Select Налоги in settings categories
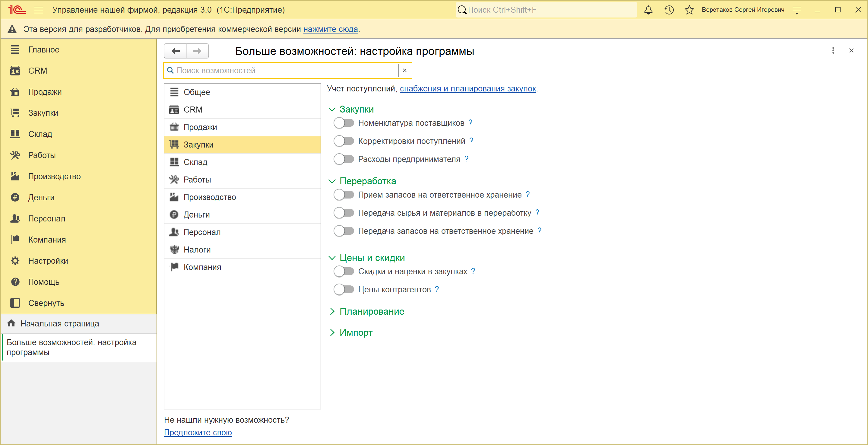The image size is (868, 445). tap(242, 250)
